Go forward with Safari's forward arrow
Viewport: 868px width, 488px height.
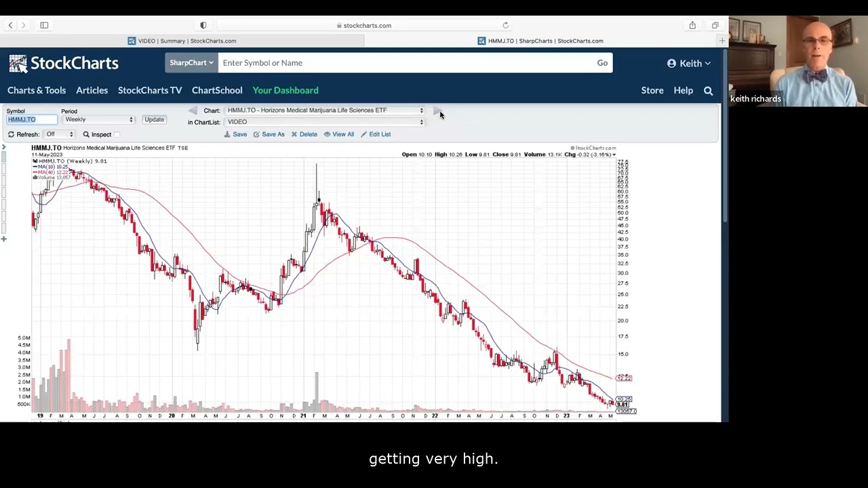(x=23, y=25)
